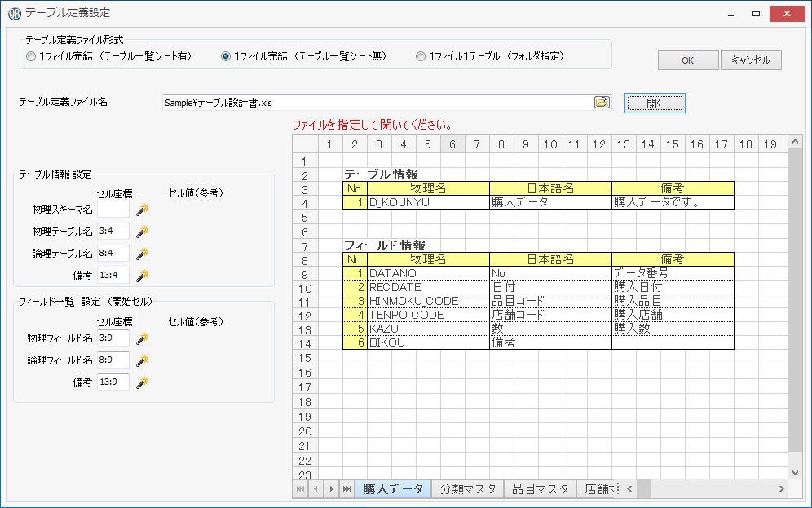
Task: Click the horizontal scrollbar left arrow
Action: coord(629,488)
